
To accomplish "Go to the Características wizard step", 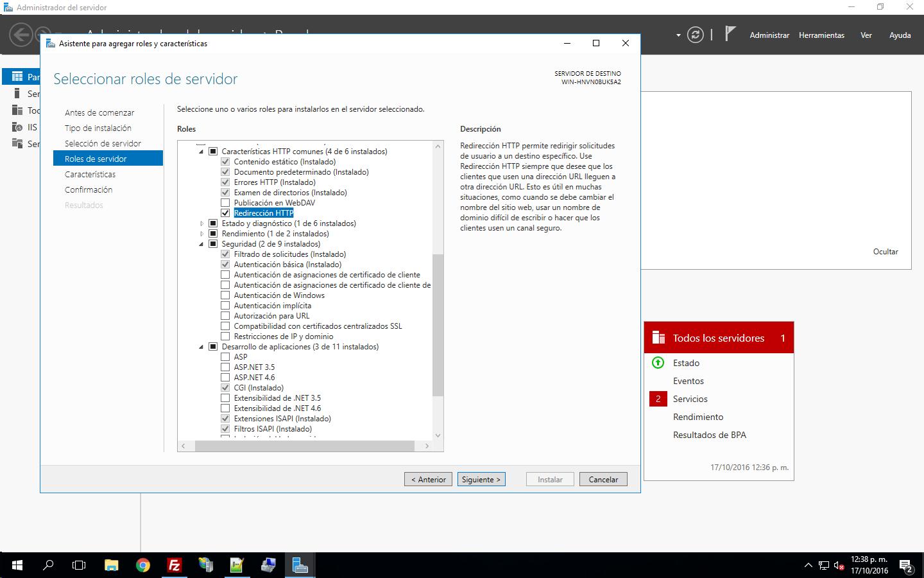I will [90, 174].
